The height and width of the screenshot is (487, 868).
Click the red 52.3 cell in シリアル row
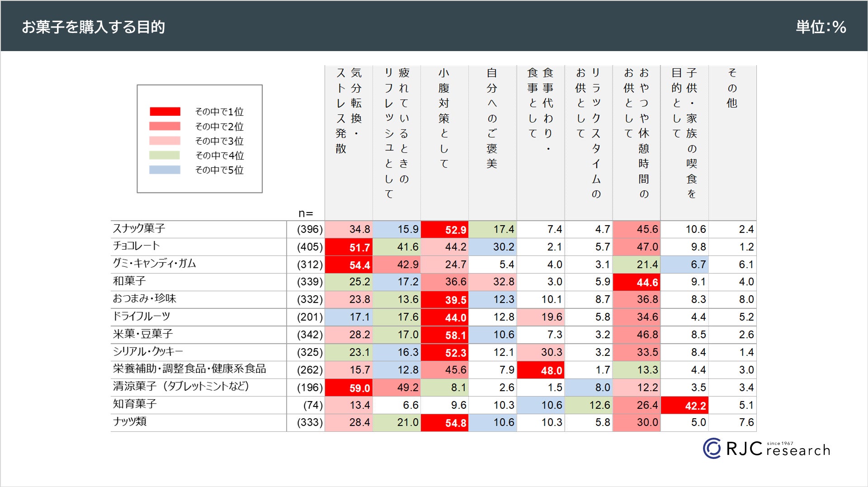444,352
